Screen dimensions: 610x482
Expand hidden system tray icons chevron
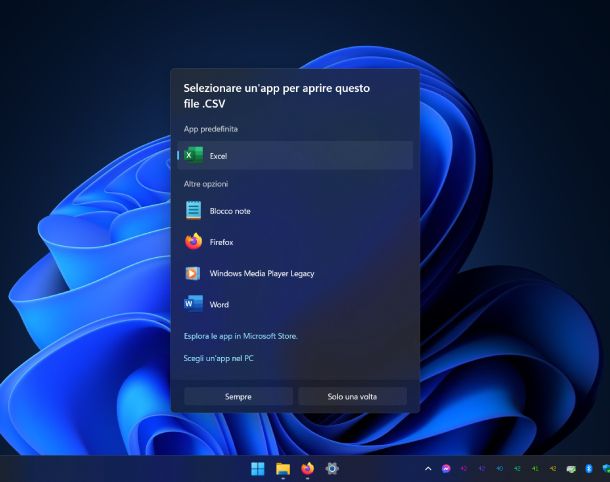pyautogui.click(x=428, y=468)
